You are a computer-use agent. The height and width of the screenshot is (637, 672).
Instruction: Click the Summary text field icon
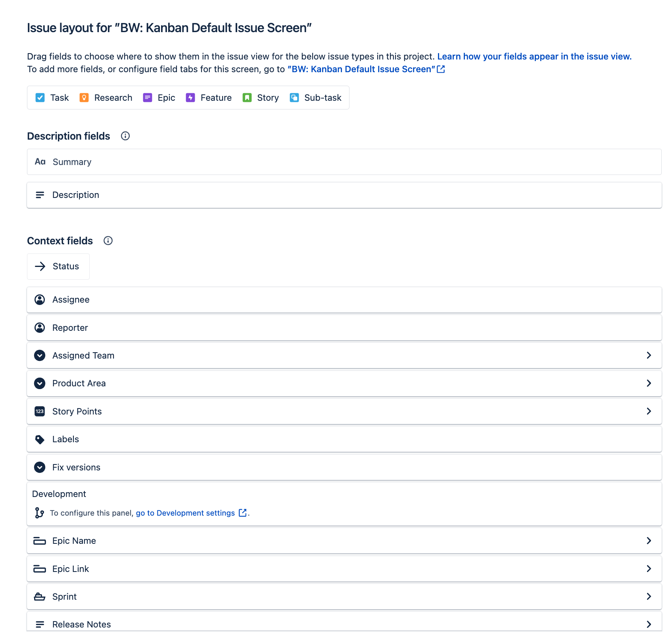pyautogui.click(x=40, y=162)
